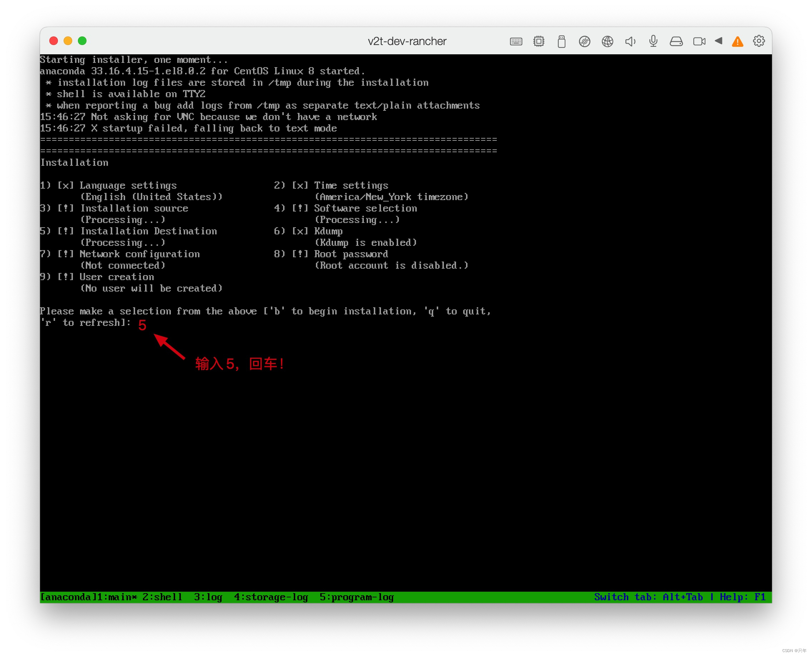Image resolution: width=812 pixels, height=656 pixels.
Task: Click the Installation Destination menu entry
Action: pos(148,231)
